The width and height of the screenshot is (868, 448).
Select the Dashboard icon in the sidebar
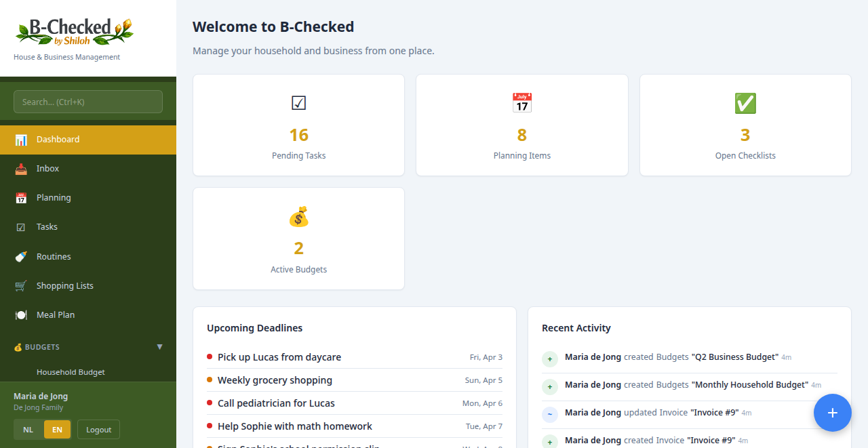(20, 139)
